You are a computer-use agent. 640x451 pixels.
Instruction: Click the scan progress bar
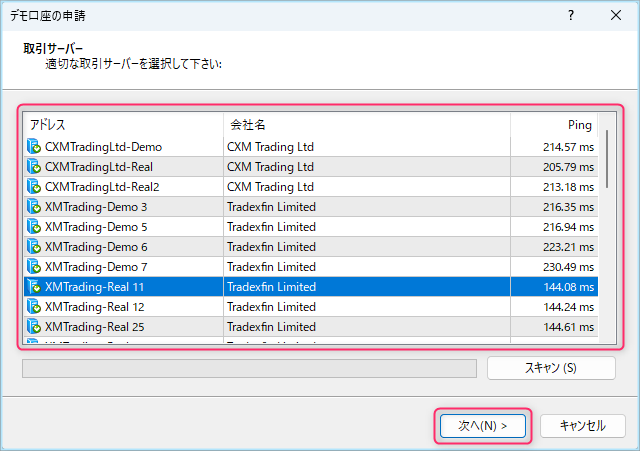(249, 368)
